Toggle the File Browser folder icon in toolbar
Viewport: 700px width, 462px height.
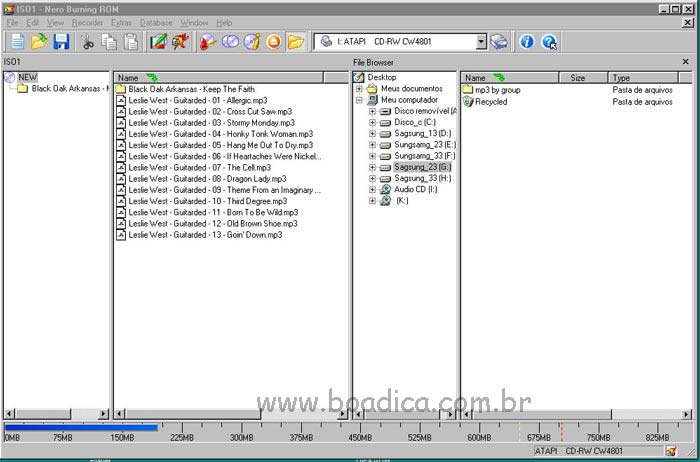[x=296, y=42]
